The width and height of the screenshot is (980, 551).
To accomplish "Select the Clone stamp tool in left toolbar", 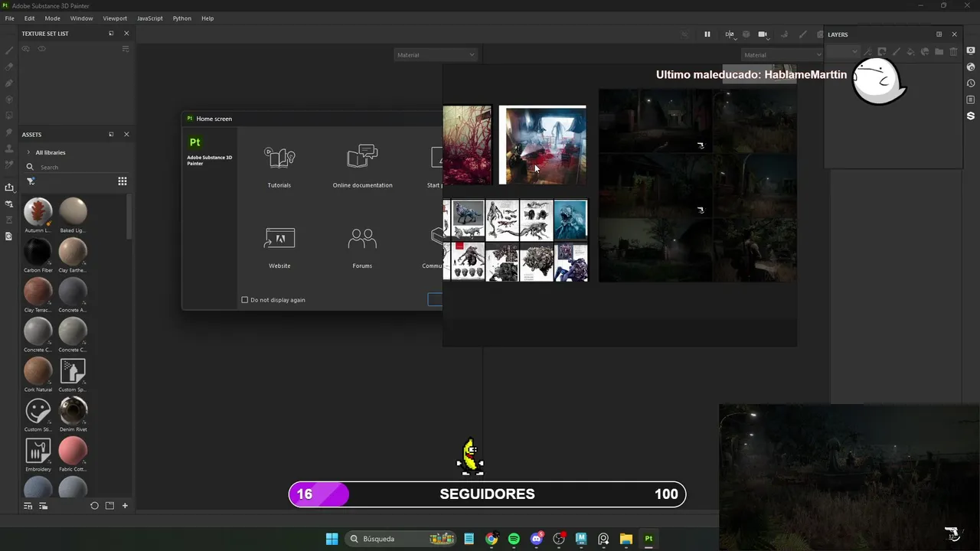I will coord(9,148).
